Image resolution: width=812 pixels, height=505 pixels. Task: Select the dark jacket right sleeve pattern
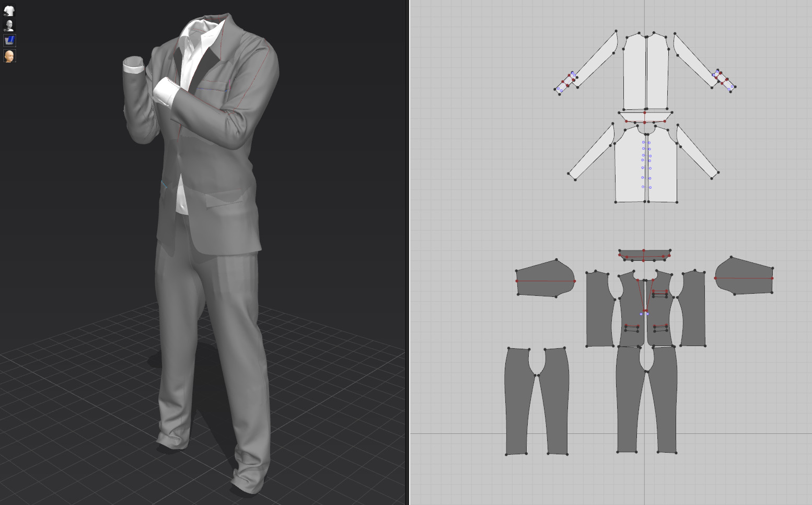(x=745, y=276)
